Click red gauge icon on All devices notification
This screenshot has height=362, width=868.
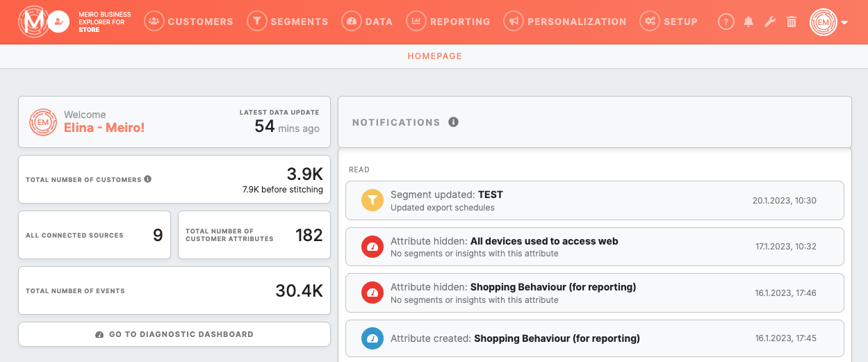(x=372, y=247)
